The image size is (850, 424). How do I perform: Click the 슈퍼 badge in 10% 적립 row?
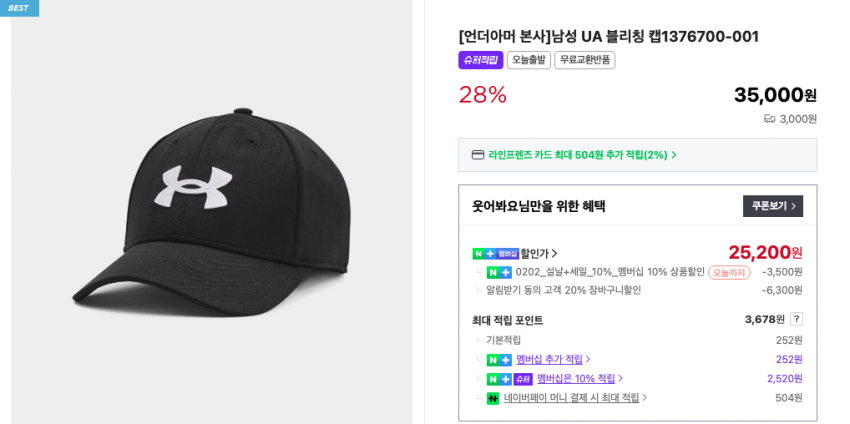click(523, 379)
